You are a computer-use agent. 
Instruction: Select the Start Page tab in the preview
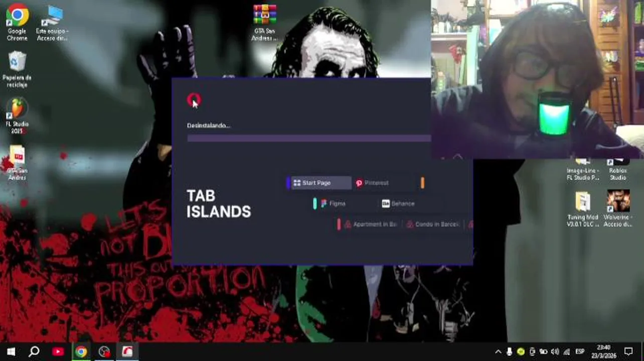click(321, 183)
